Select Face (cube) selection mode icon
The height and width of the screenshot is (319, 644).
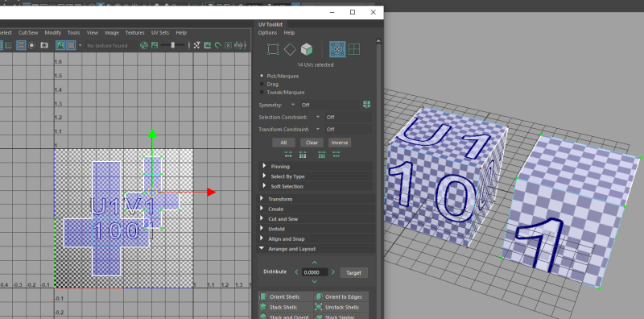[x=307, y=49]
